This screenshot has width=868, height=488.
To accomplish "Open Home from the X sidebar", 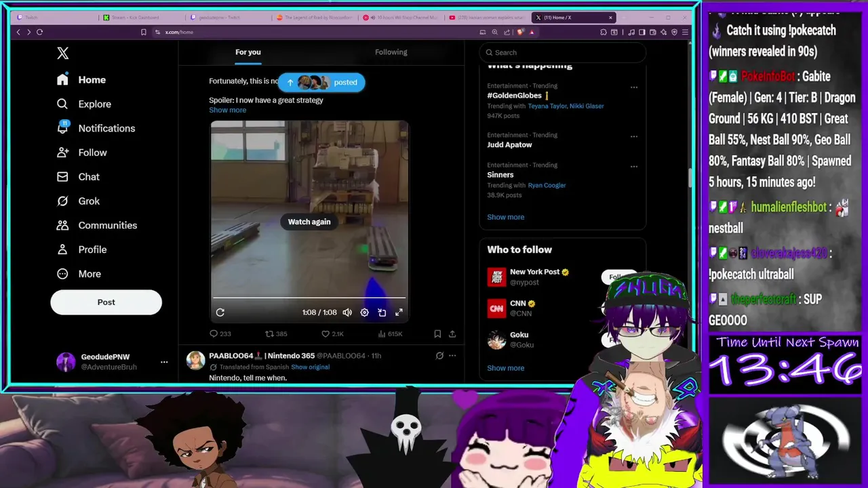I will coord(81,79).
